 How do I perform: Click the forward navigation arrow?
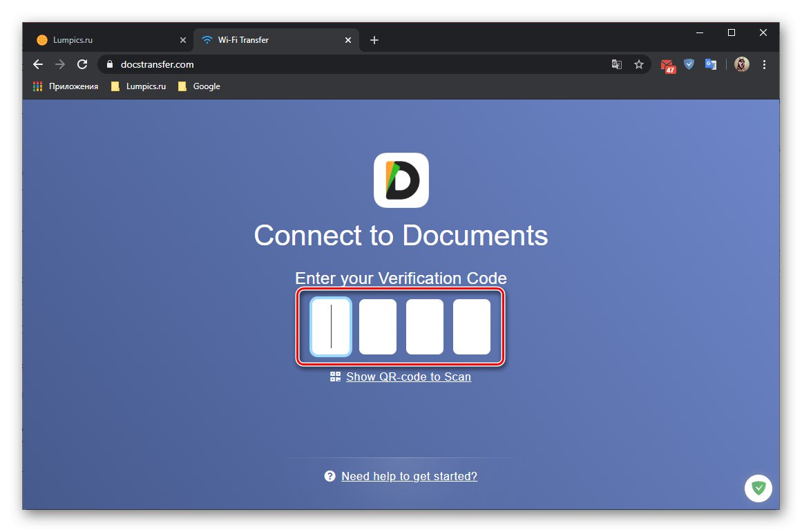(60, 64)
